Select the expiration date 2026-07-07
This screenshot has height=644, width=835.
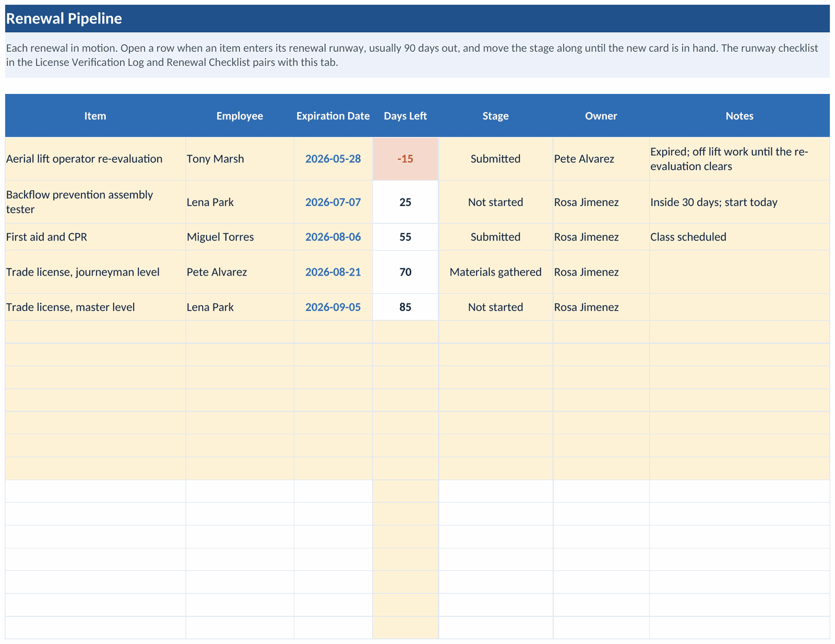tap(333, 202)
